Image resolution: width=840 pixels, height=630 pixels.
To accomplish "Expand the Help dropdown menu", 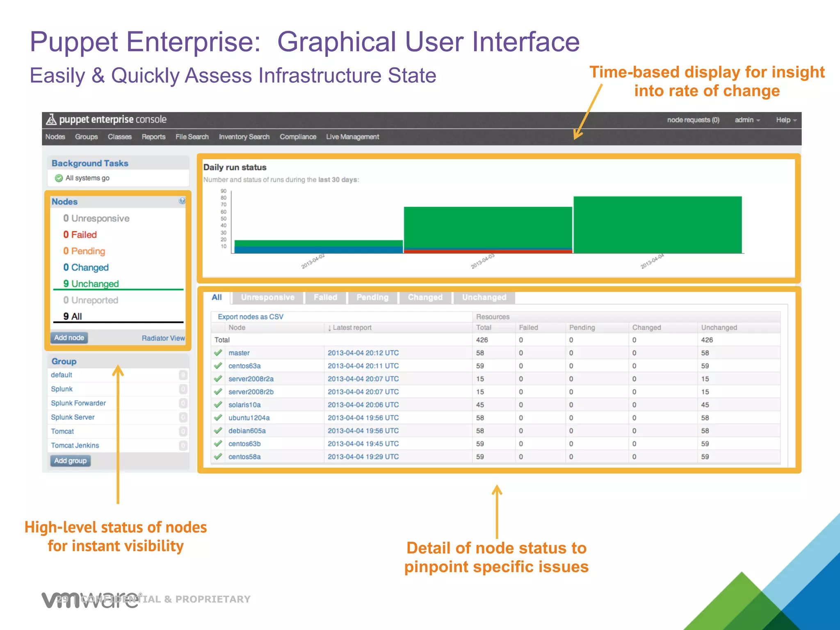I will coord(786,120).
